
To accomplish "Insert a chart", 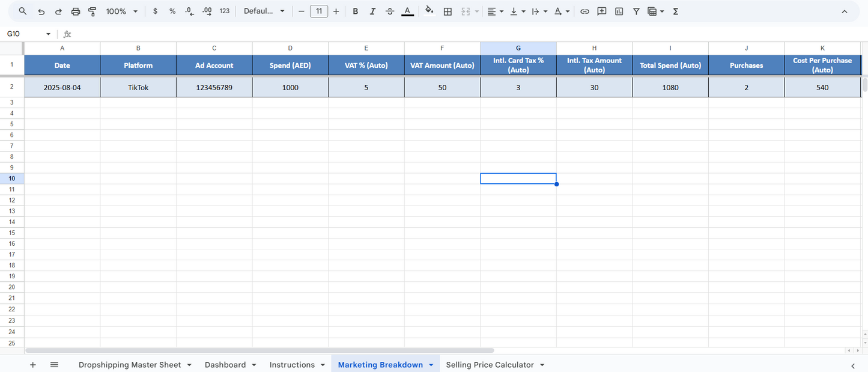I will point(619,11).
